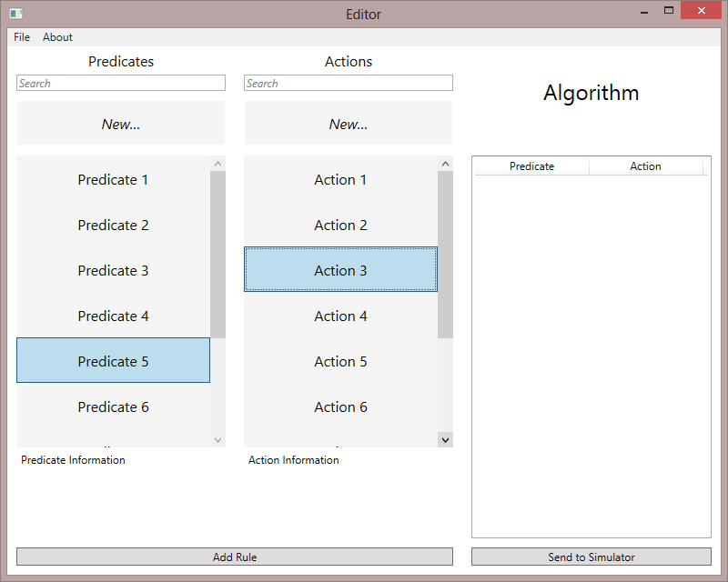Click the Predicates search field

coord(121,83)
